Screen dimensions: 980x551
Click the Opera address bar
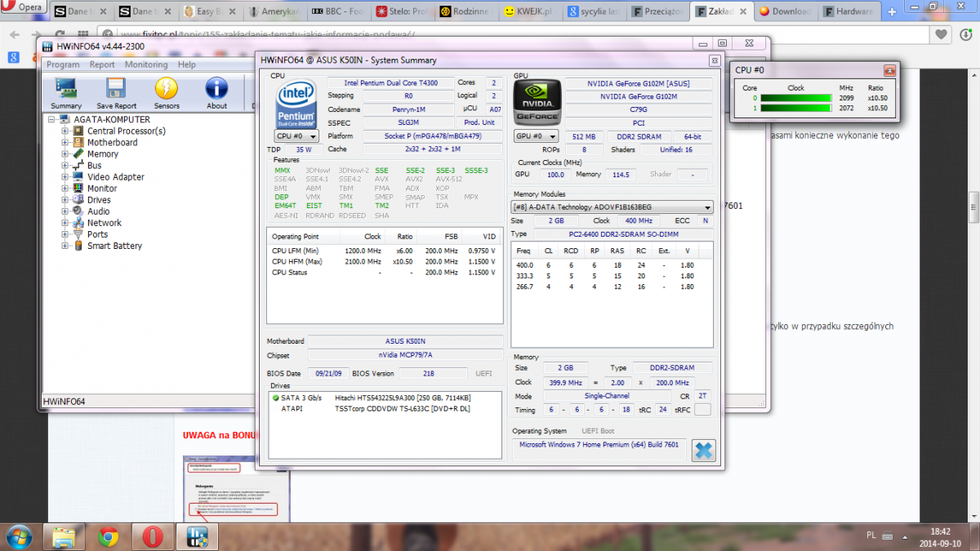pyautogui.click(x=514, y=34)
